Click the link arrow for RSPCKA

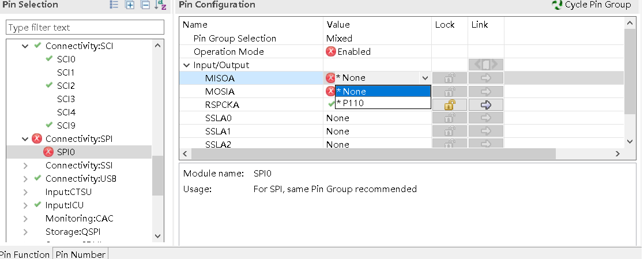click(x=486, y=105)
